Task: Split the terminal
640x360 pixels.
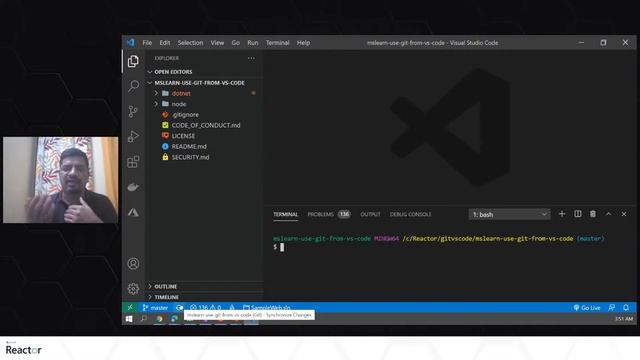Action: [x=578, y=214]
